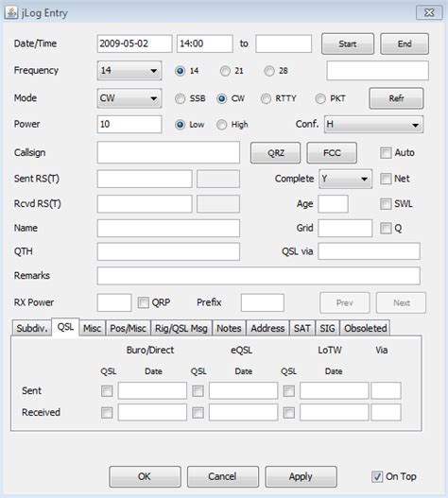
Task: Open the Rig/QSL Msg tab
Action: 181,328
